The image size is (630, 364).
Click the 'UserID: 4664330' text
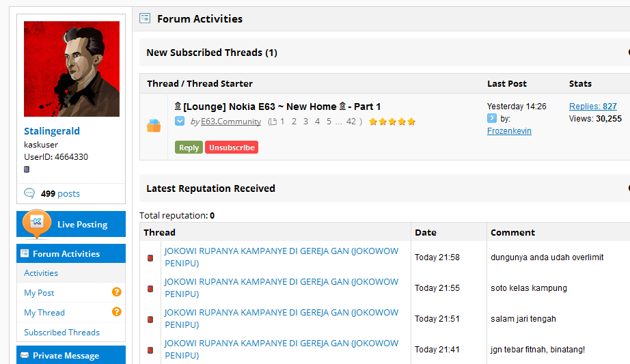pos(56,157)
